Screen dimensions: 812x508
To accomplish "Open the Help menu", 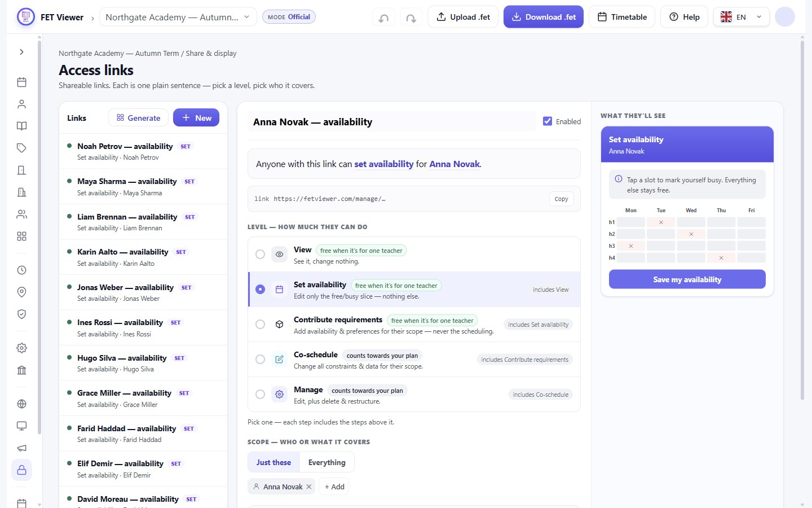I will click(685, 17).
